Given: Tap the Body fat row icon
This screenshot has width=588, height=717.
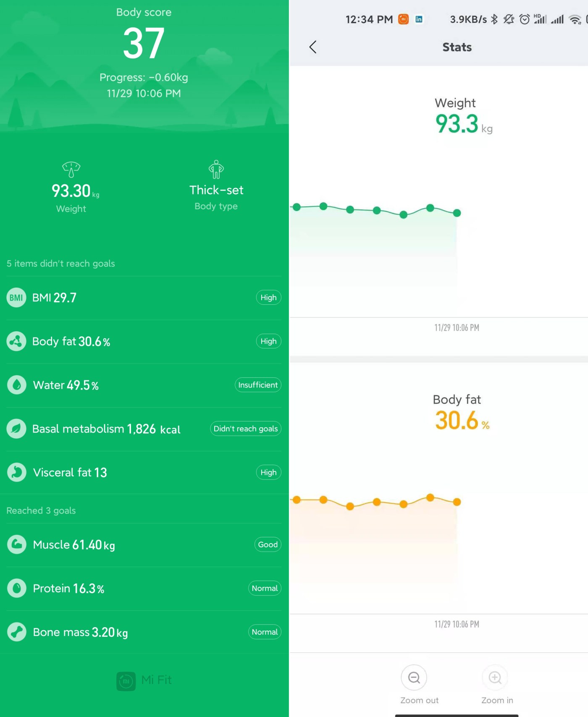Looking at the screenshot, I should coord(16,341).
